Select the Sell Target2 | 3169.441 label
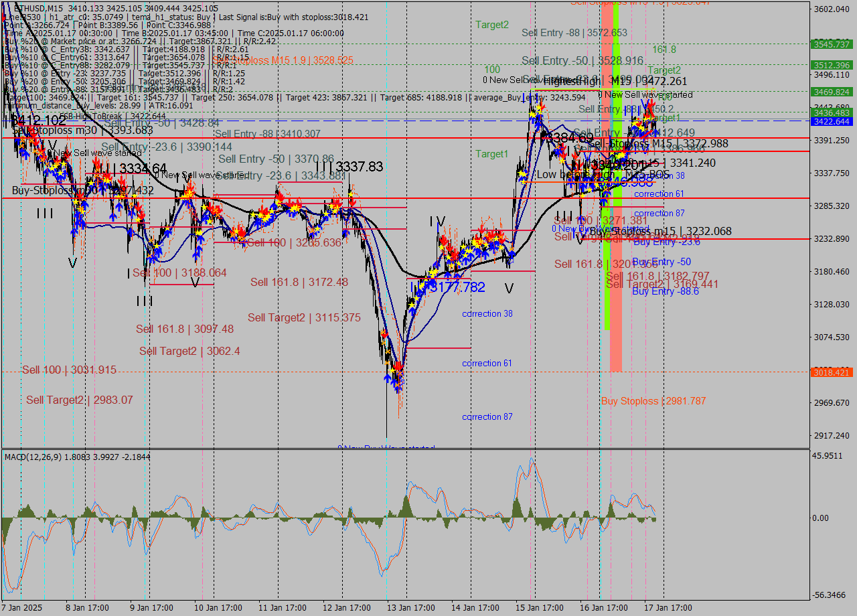Image resolution: width=857 pixels, height=616 pixels. tap(662, 284)
